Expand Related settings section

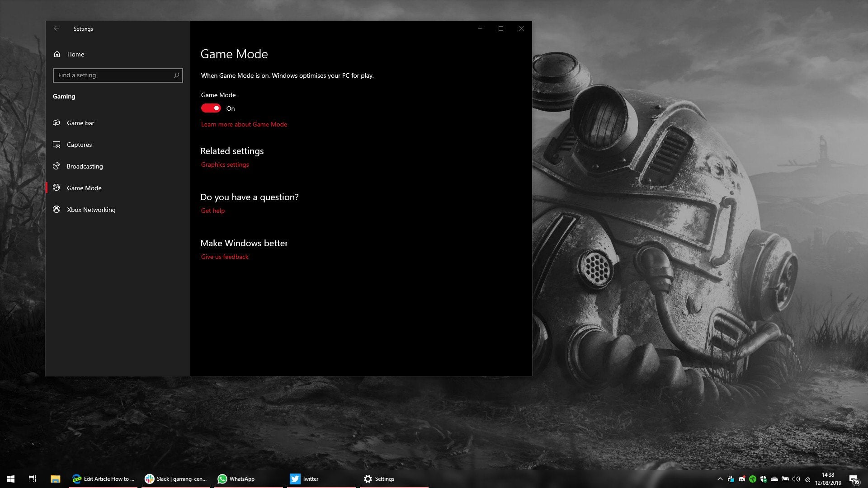tap(232, 150)
